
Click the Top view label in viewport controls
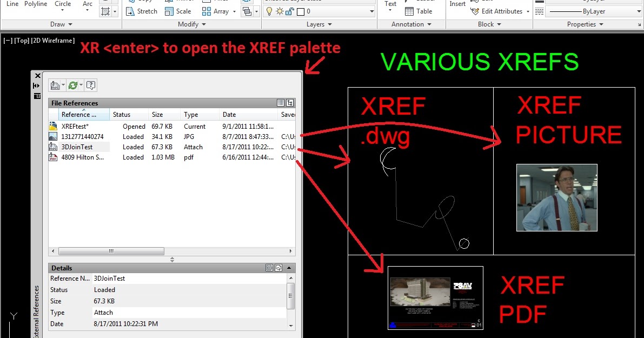(x=22, y=40)
